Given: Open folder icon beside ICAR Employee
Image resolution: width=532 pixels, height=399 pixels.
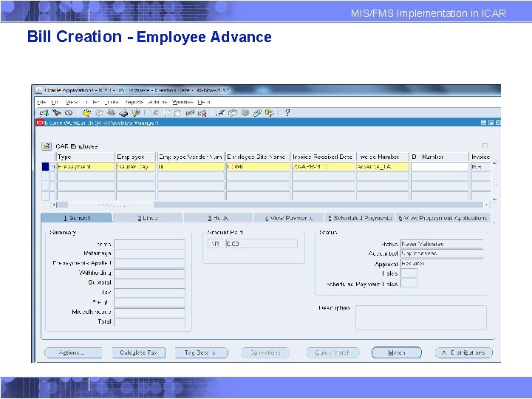Looking at the screenshot, I should tap(46, 146).
